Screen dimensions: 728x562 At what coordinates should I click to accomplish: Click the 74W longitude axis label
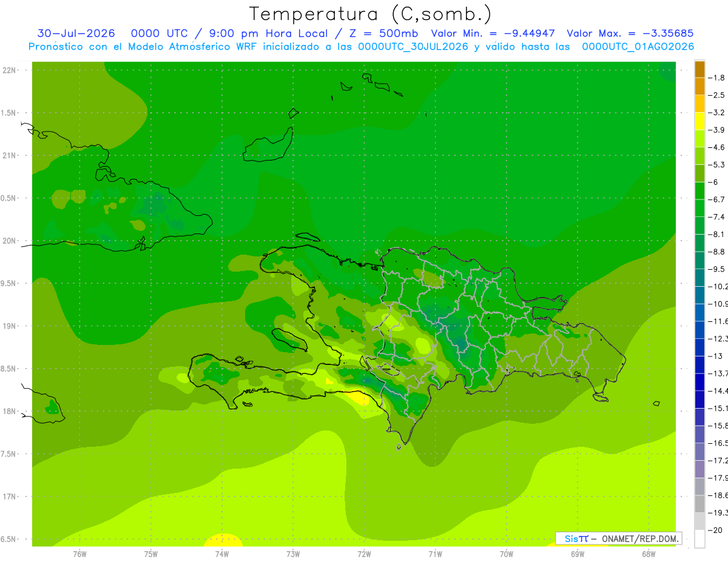pyautogui.click(x=222, y=554)
